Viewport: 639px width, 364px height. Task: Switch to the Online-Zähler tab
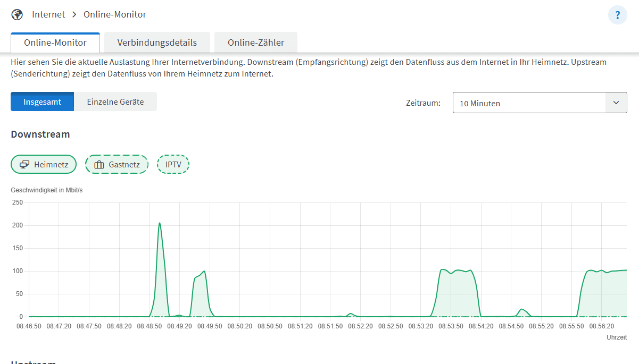(x=256, y=43)
